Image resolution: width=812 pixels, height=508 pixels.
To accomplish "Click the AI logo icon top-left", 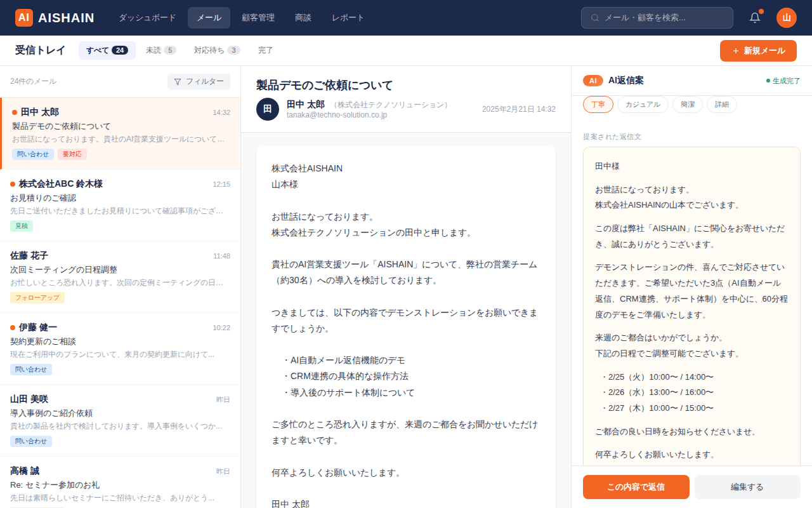I will [24, 18].
